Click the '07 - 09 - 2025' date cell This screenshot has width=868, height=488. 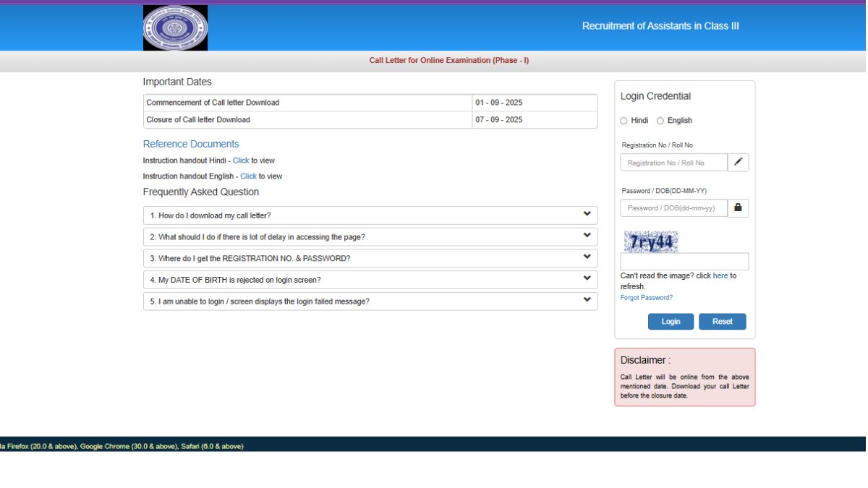[x=535, y=120]
